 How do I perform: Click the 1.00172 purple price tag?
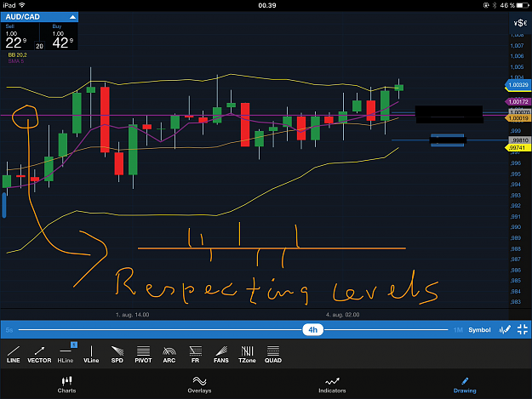click(x=518, y=102)
